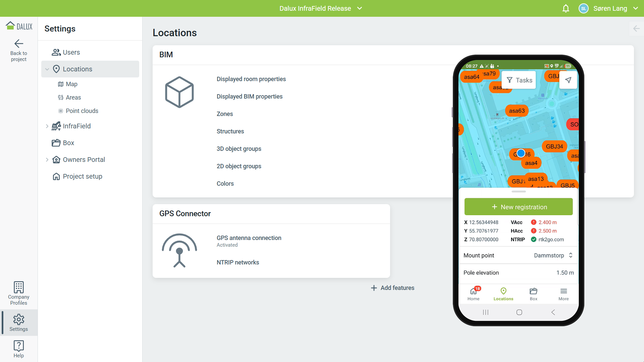Tap the Tasks filter on phone
The image size is (644, 362).
point(519,80)
